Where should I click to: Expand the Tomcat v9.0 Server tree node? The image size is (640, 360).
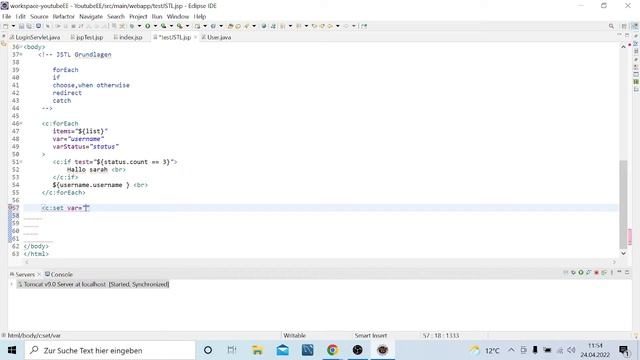pyautogui.click(x=11, y=284)
